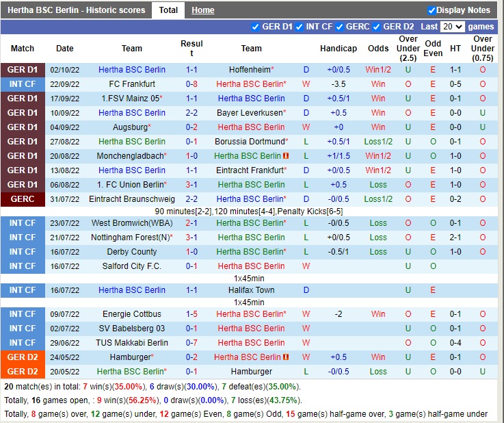
Task: Click the Energie Cottbus team name
Action: pyautogui.click(x=132, y=314)
